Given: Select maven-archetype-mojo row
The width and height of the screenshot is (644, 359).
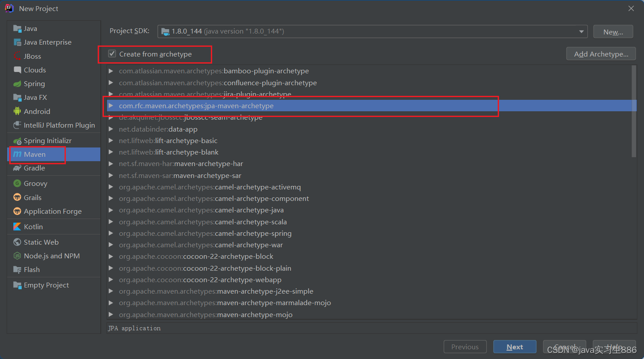Looking at the screenshot, I should 369,314.
